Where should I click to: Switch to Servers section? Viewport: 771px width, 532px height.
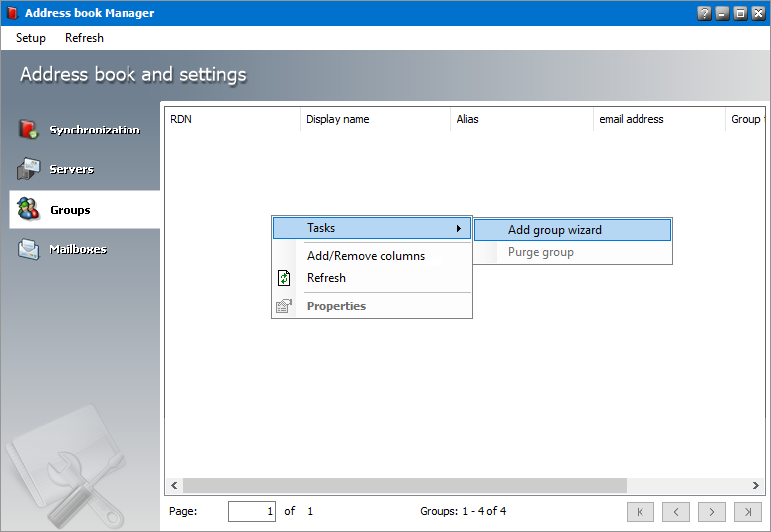72,169
